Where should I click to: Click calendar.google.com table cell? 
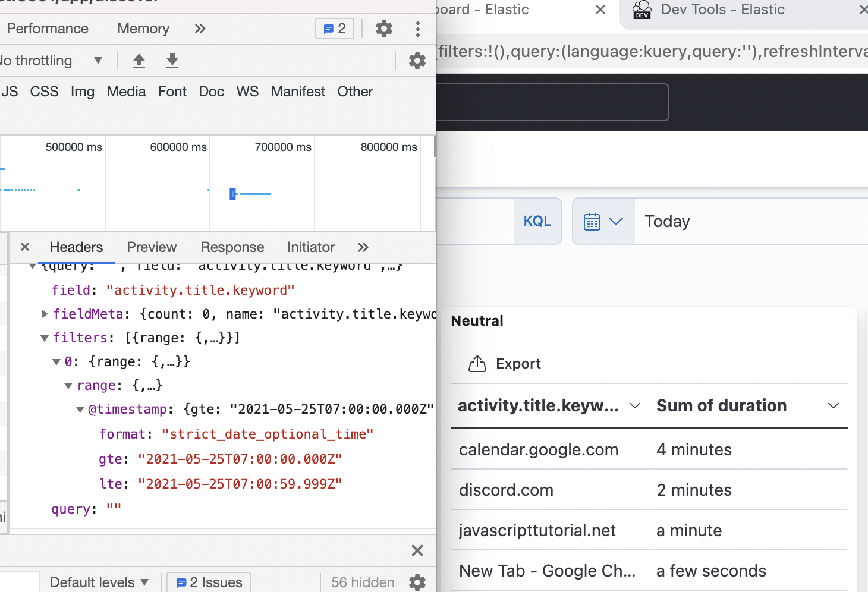(x=539, y=450)
